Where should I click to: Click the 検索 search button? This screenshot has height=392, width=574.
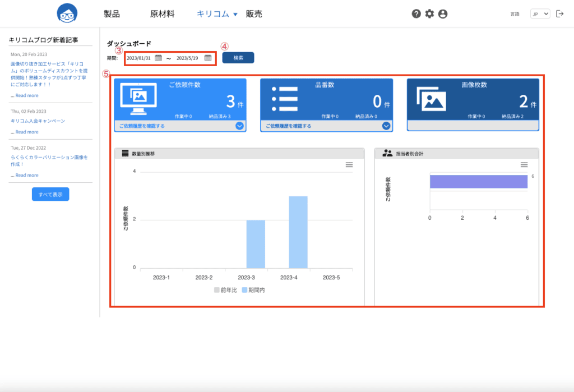coord(238,58)
